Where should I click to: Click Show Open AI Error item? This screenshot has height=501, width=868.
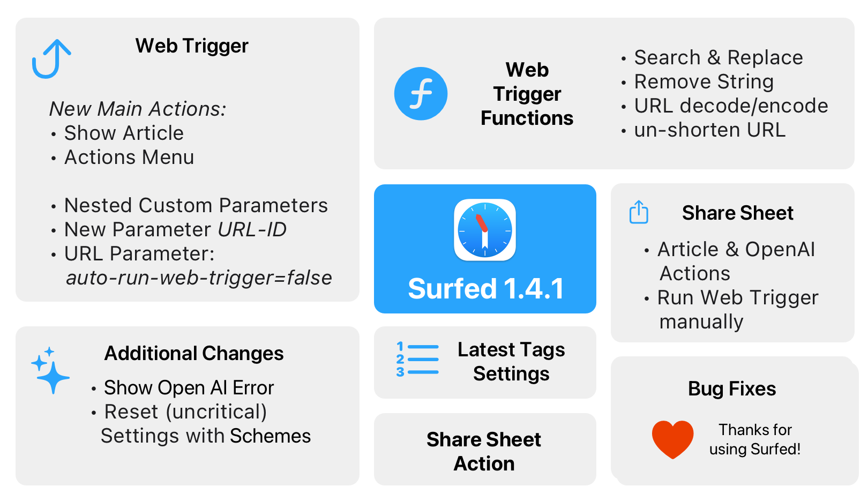coord(189,387)
